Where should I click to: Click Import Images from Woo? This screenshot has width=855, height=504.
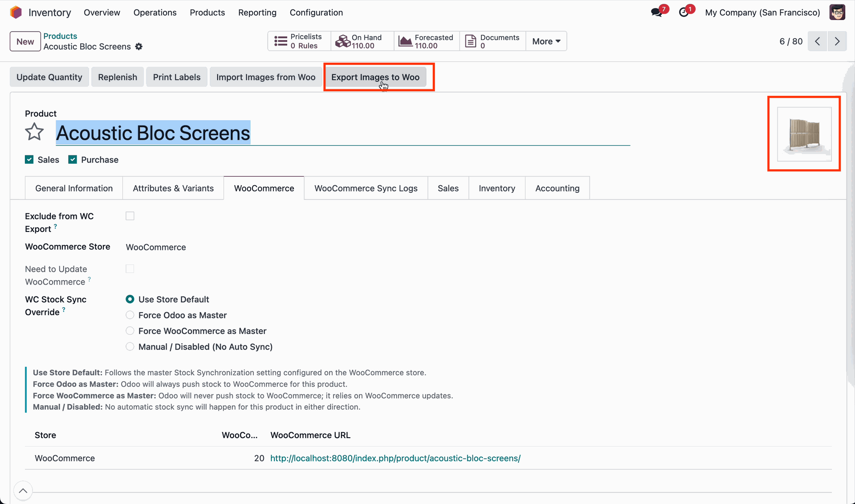[266, 77]
